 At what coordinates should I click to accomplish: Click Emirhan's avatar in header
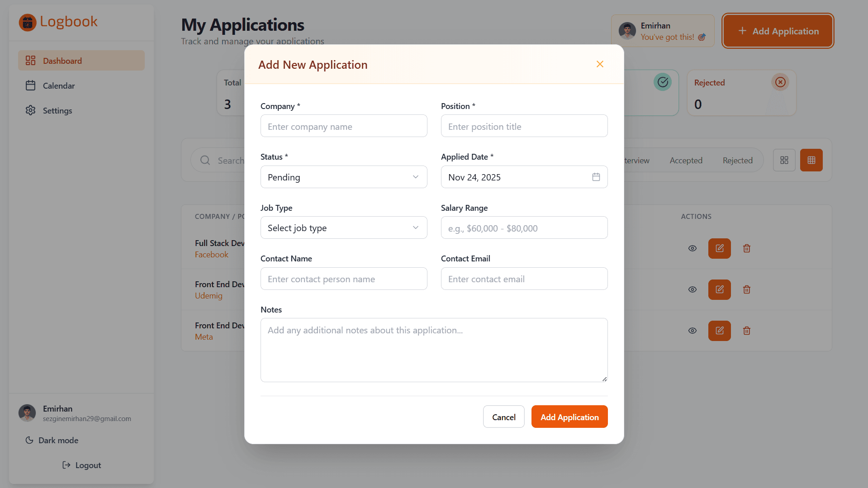pyautogui.click(x=627, y=31)
